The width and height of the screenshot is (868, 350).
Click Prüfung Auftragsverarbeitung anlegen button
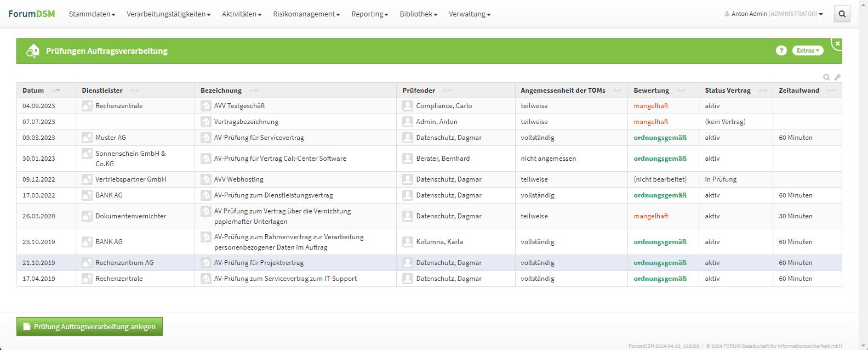[x=89, y=326]
